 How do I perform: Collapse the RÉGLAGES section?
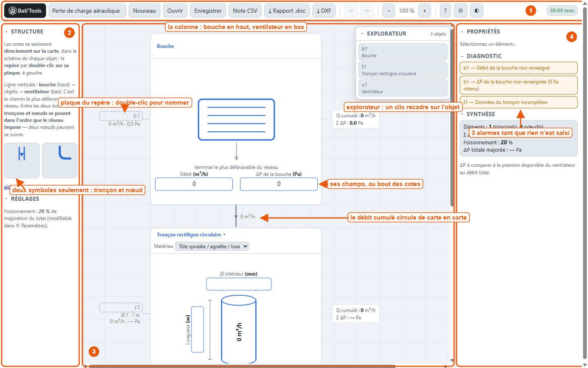[7, 199]
